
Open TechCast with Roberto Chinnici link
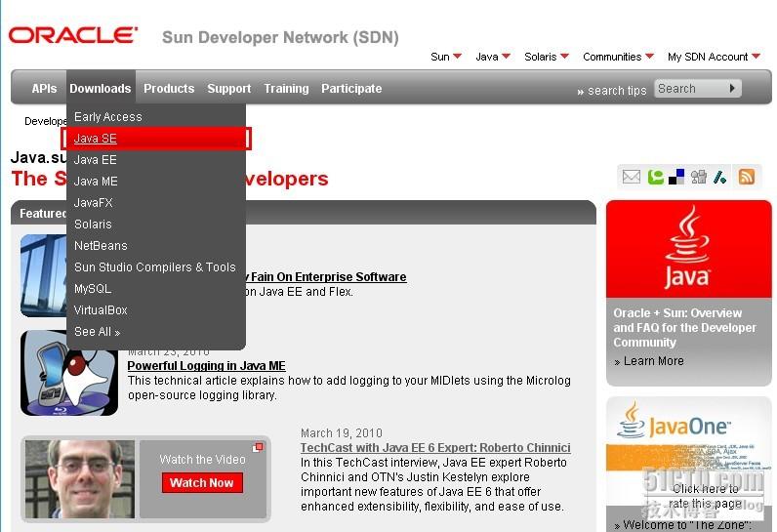pos(435,447)
